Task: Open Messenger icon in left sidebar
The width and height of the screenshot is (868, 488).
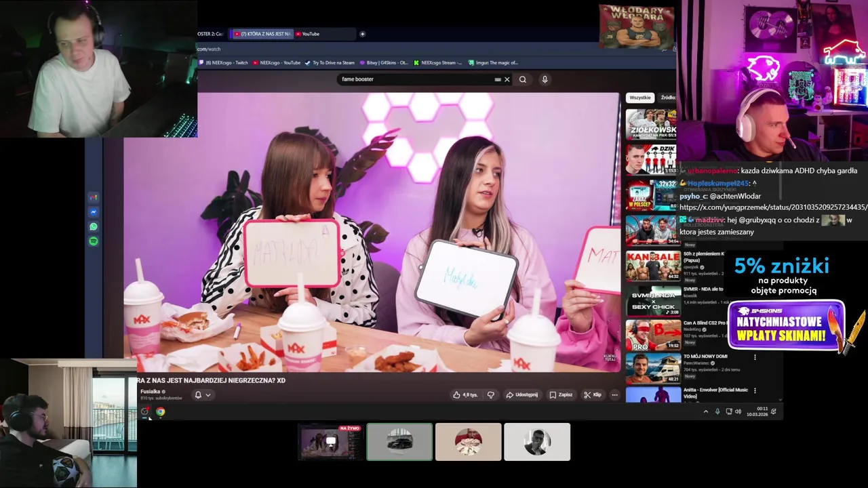Action: tap(94, 212)
